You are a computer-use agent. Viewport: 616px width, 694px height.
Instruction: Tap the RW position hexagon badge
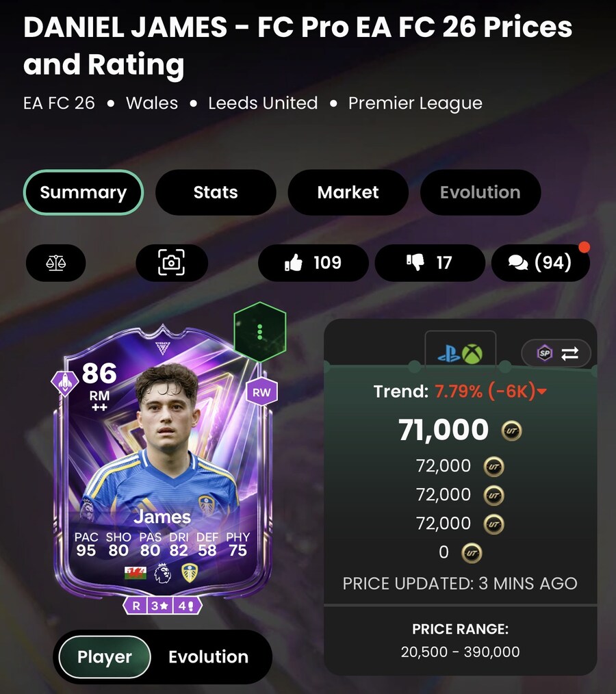(x=261, y=392)
